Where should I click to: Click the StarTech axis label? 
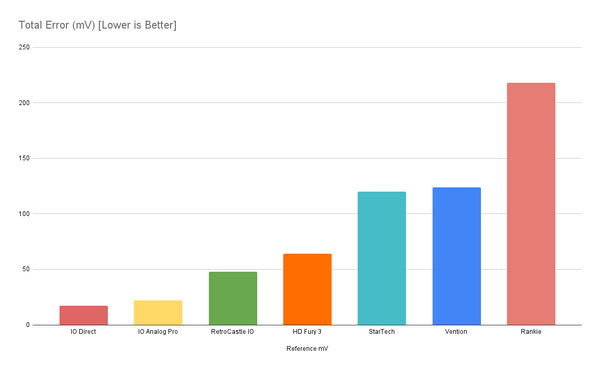[x=382, y=332]
